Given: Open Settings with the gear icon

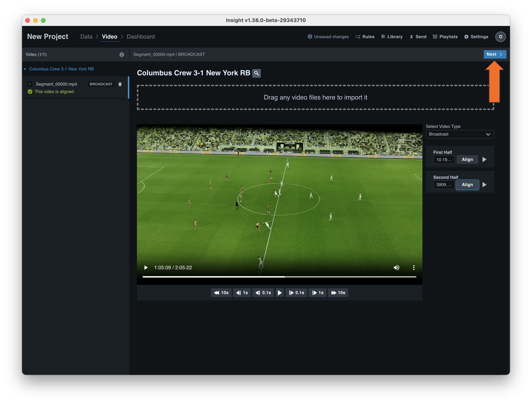Looking at the screenshot, I should [x=476, y=37].
